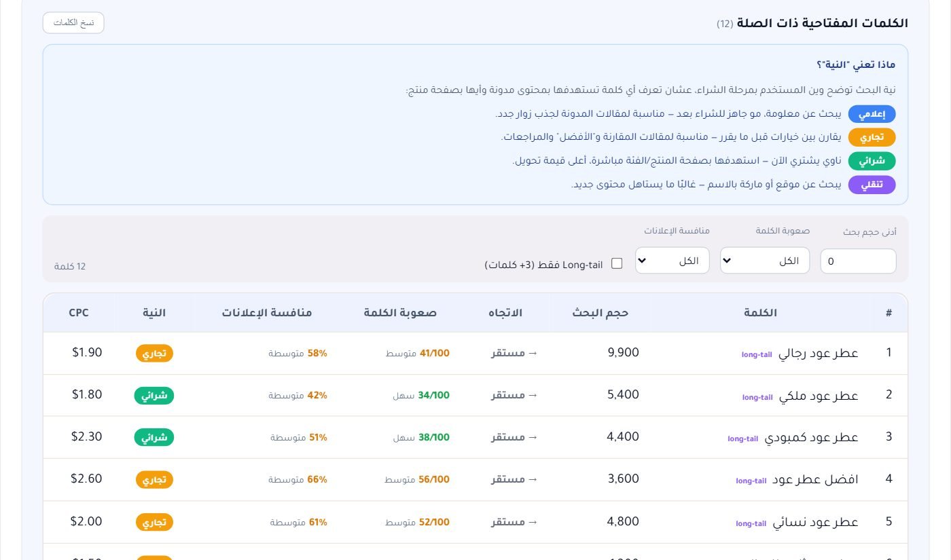Click the شرائي intent badge in legend

point(872,161)
